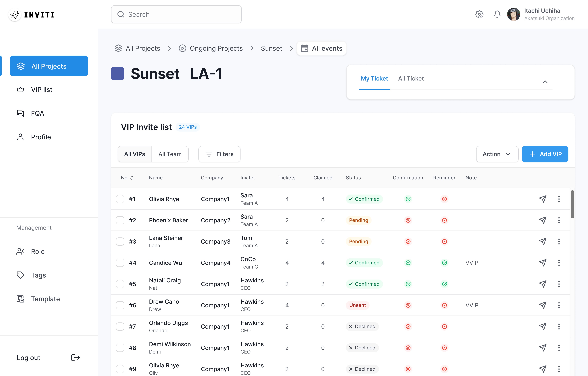Open the settings gear icon

(x=479, y=14)
